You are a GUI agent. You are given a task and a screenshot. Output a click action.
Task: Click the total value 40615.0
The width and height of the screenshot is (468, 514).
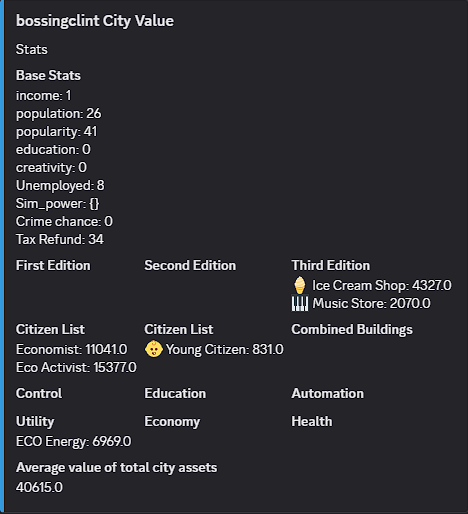click(x=39, y=487)
